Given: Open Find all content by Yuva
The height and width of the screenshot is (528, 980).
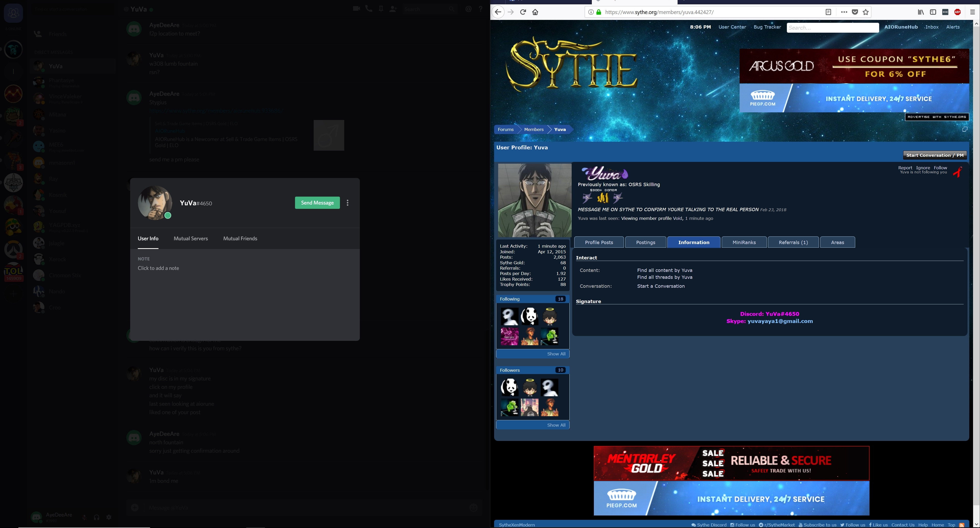Looking at the screenshot, I should tap(665, 271).
